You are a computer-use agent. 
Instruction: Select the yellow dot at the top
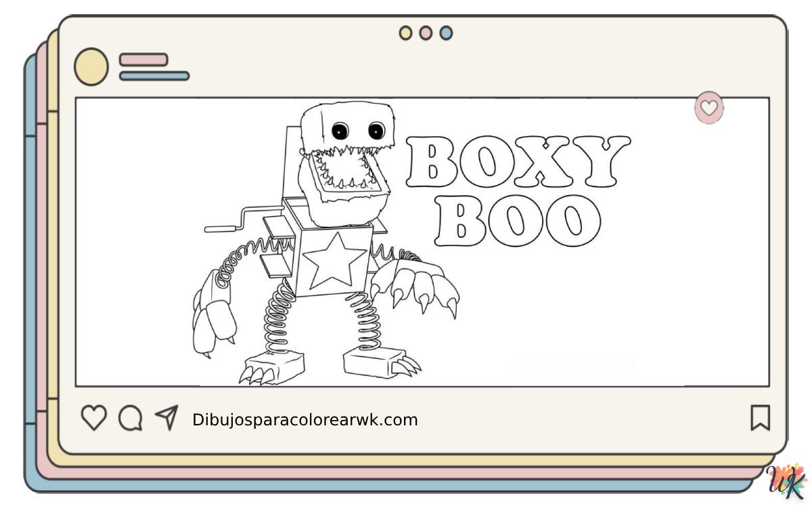pos(405,33)
